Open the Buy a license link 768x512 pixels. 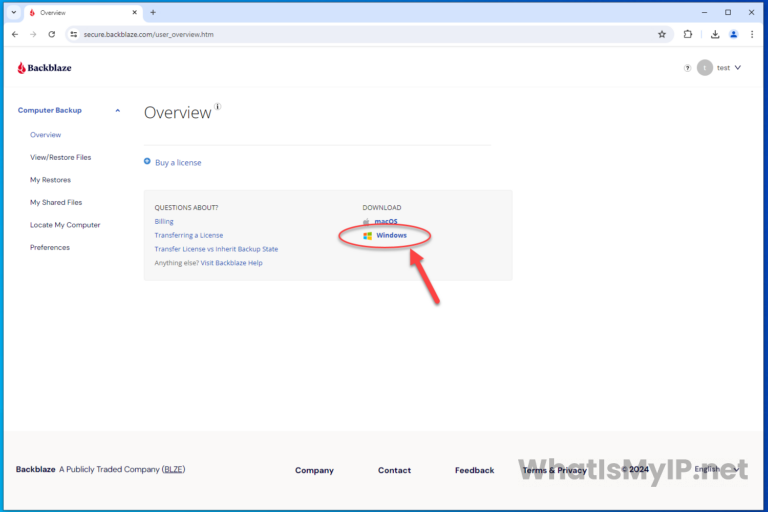click(x=178, y=163)
